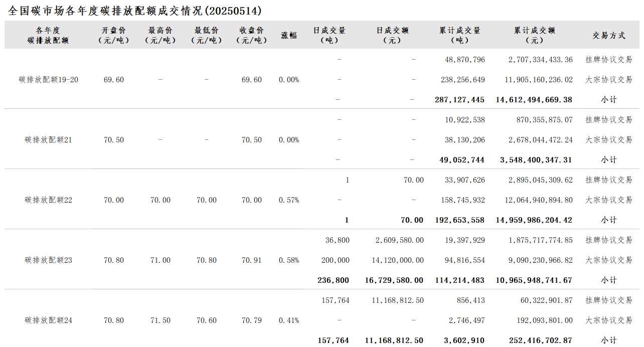644x347 pixels.
Task: Select the 碳排放配额23 row label
Action: 49,260
